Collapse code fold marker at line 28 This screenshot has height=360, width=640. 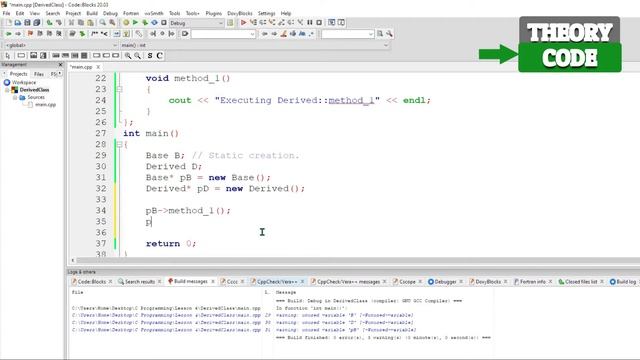(120, 144)
